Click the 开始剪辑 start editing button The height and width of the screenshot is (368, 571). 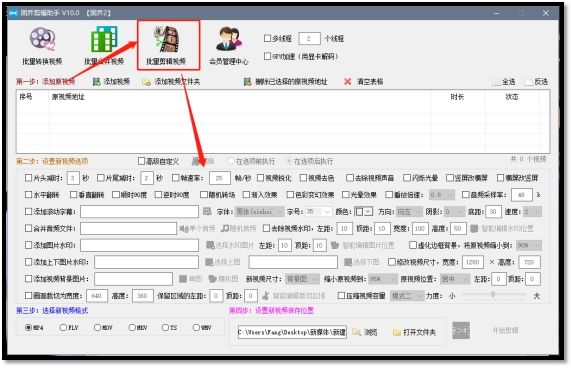[x=505, y=331]
